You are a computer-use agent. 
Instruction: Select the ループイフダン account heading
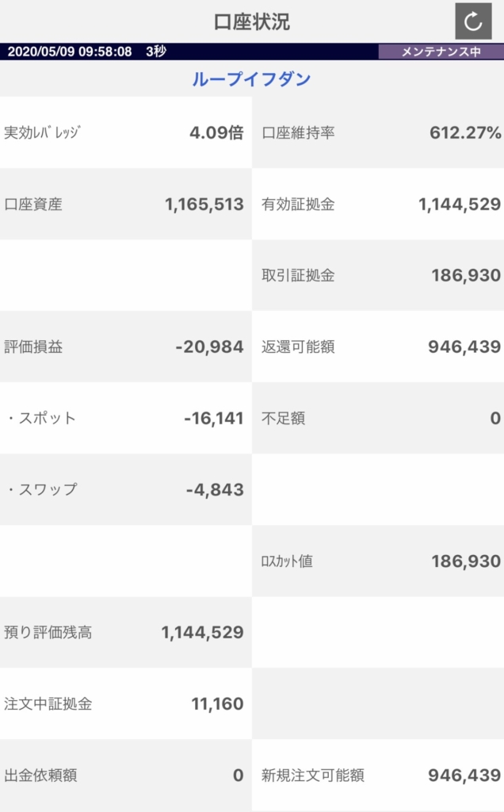[x=251, y=79]
